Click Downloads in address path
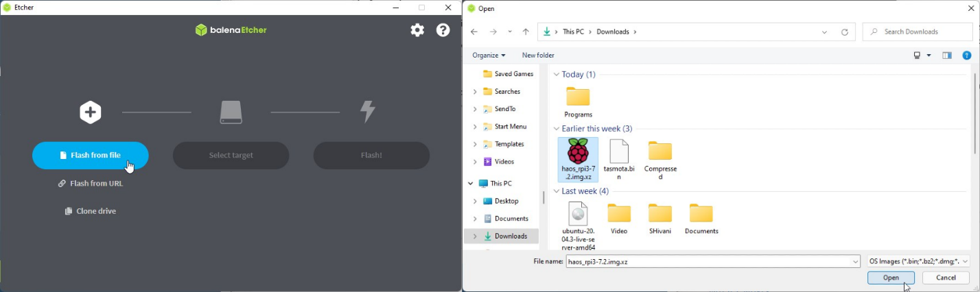The width and height of the screenshot is (980, 292). click(x=613, y=32)
